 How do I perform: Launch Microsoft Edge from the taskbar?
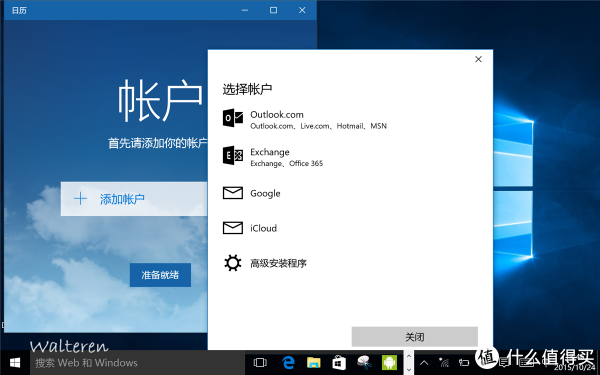tap(288, 362)
